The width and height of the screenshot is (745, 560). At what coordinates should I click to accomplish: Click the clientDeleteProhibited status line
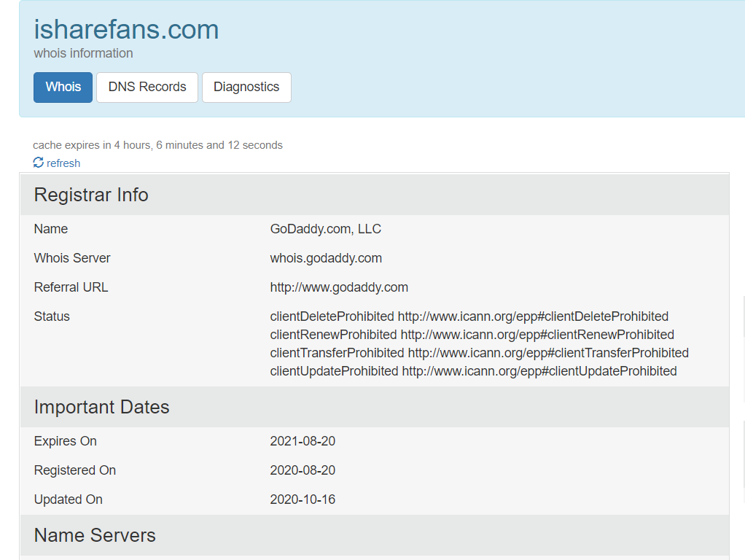click(469, 316)
